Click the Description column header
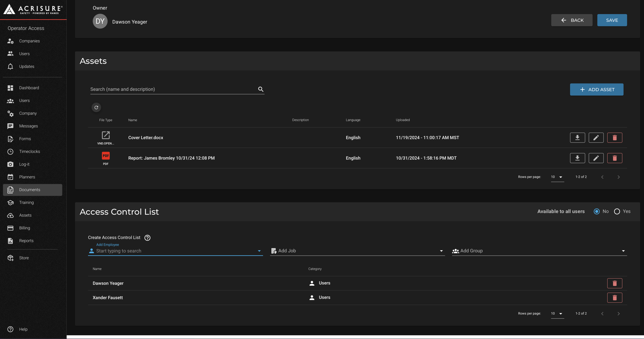 [x=300, y=120]
